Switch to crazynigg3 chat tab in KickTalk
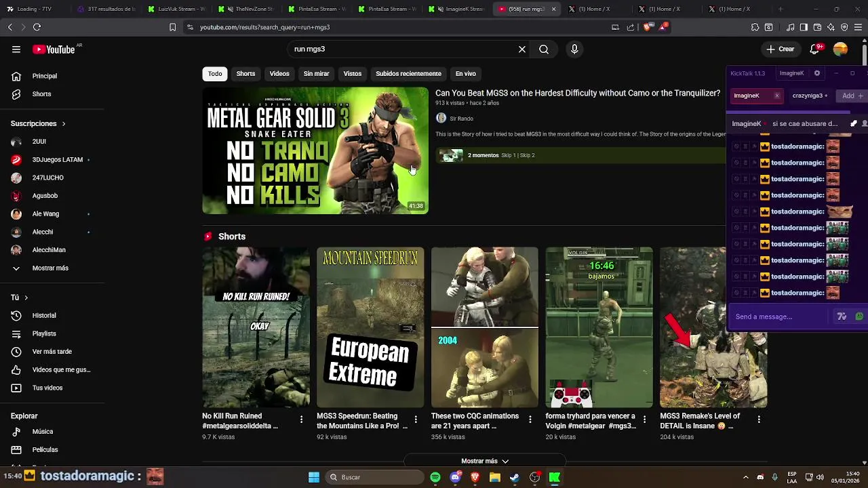This screenshot has width=868, height=488. click(810, 96)
